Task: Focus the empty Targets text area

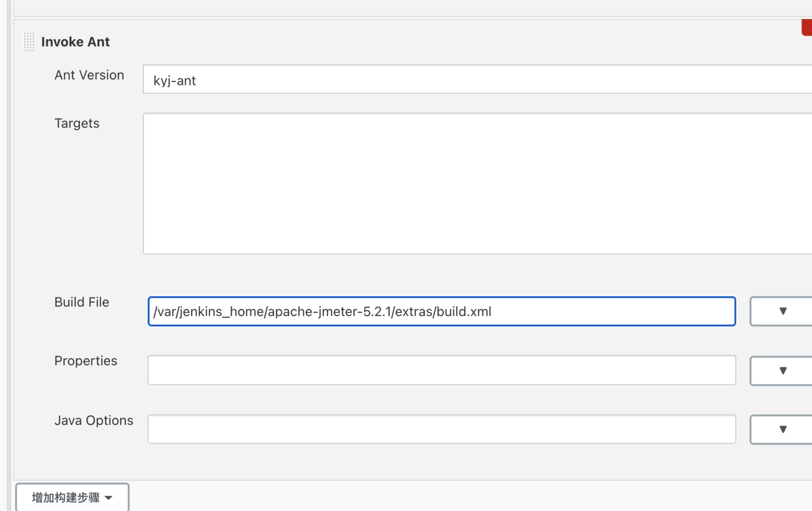Action: pyautogui.click(x=477, y=183)
